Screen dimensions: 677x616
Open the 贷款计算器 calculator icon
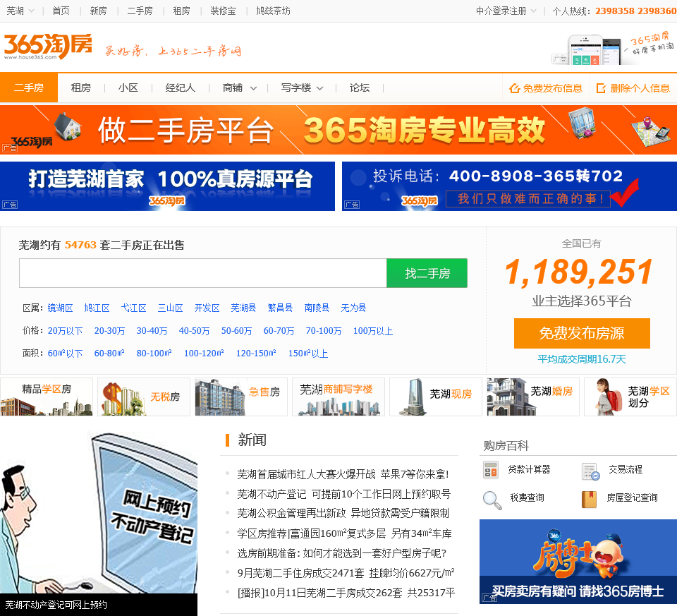[491, 469]
